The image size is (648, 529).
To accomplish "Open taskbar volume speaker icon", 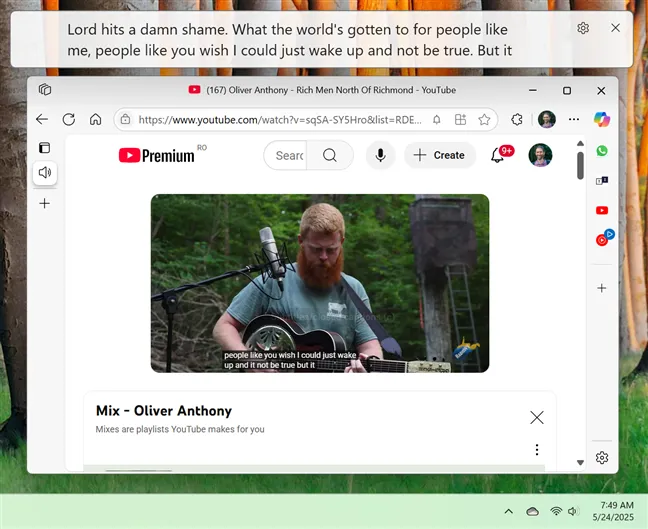I will (x=572, y=512).
